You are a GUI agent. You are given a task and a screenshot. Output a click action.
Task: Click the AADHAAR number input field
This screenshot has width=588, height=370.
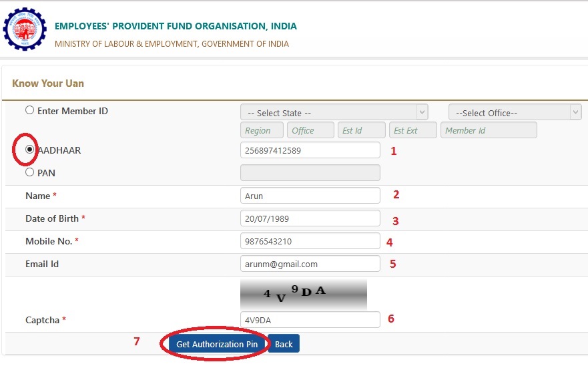tap(310, 150)
